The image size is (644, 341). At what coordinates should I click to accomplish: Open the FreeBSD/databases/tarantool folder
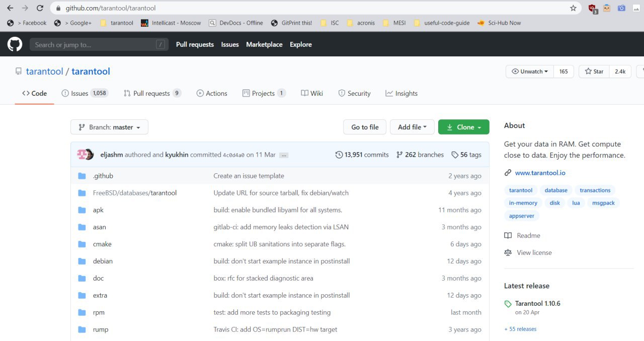(135, 193)
